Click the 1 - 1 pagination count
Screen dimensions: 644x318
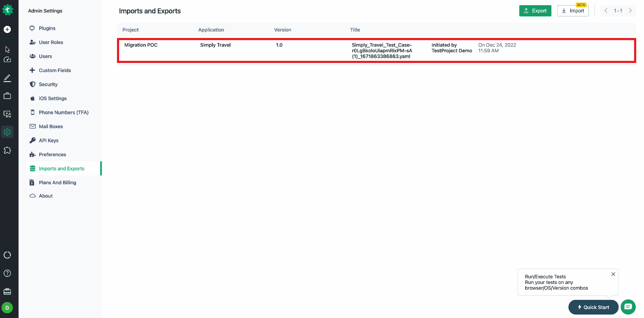point(618,11)
